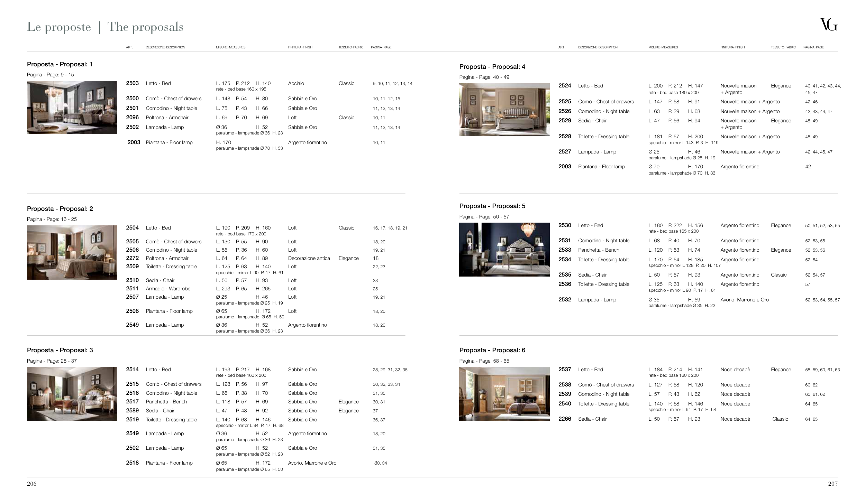The height and width of the screenshot is (504, 865).
Task: Open the Proposal 2 bedroom thumbnail
Action: tap(72, 252)
